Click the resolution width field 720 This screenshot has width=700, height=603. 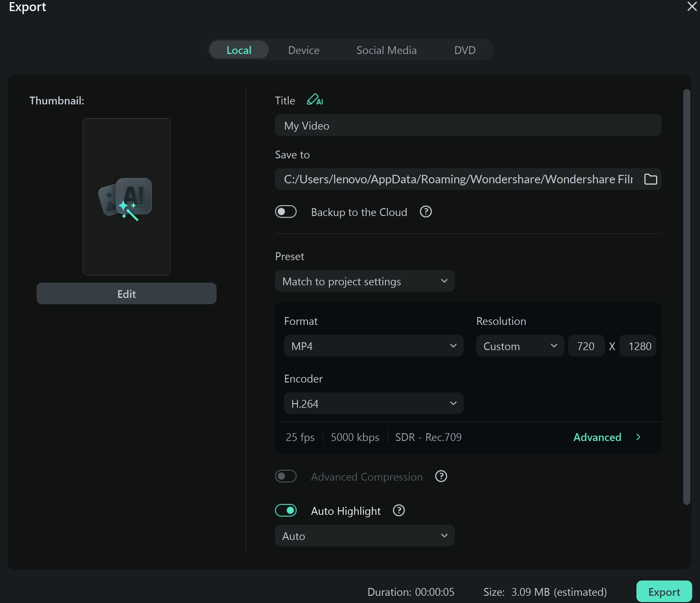[x=586, y=346]
